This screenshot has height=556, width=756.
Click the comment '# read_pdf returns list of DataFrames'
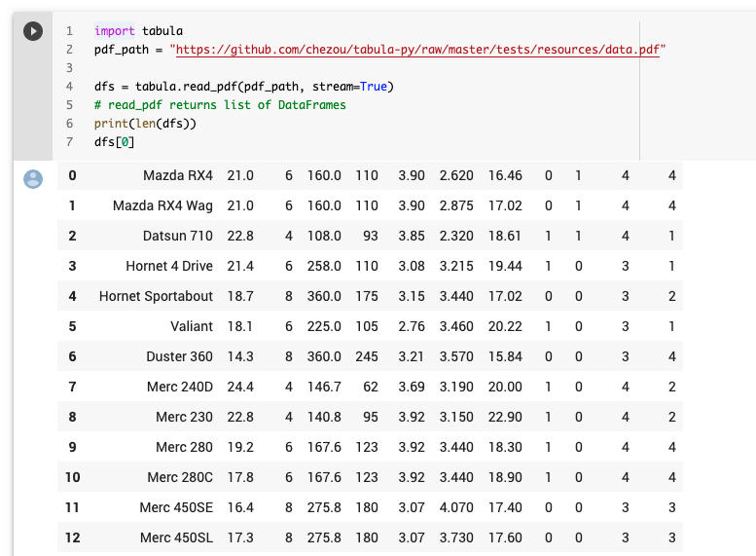coord(220,105)
